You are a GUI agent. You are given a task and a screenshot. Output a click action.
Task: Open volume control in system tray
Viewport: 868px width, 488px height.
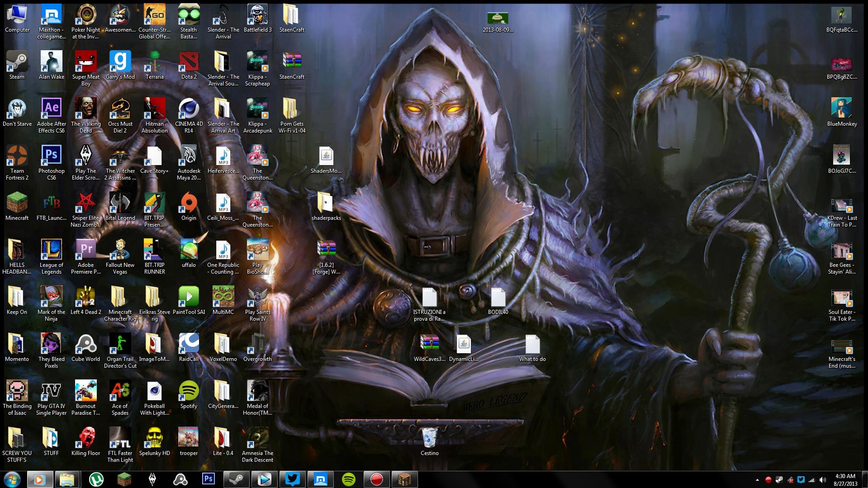(823, 480)
